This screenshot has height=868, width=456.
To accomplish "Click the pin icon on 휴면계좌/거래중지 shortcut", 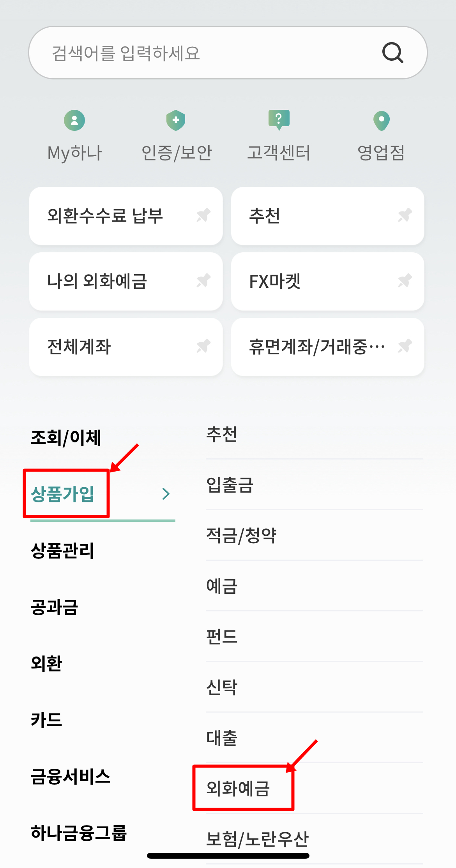I will pyautogui.click(x=404, y=347).
